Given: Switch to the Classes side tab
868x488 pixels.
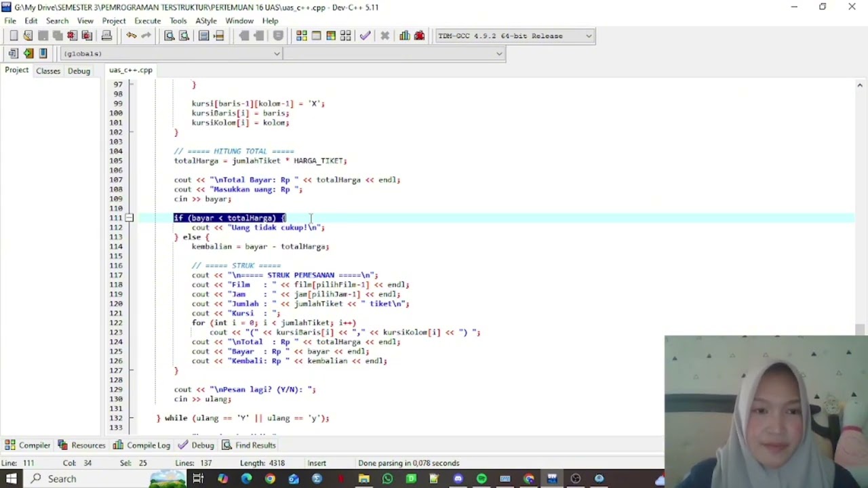Looking at the screenshot, I should pos(48,71).
